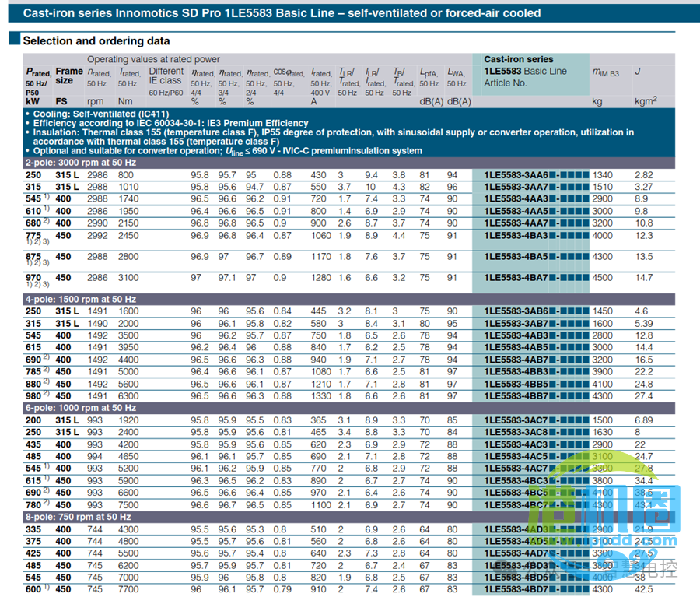This screenshot has width=700, height=597.
Task: Select article number 1LE5583-3AC8
Action: click(x=516, y=432)
